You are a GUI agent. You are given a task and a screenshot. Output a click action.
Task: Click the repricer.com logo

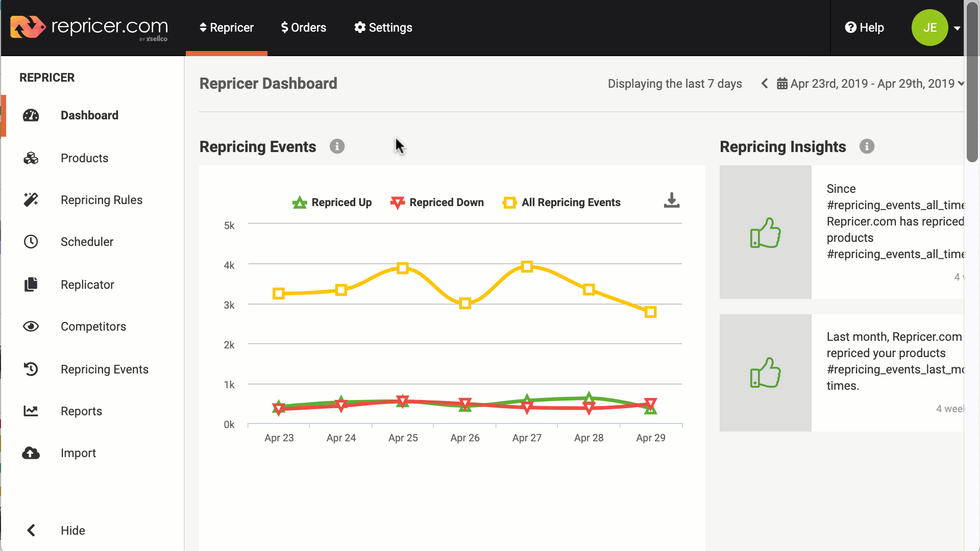[x=89, y=28]
